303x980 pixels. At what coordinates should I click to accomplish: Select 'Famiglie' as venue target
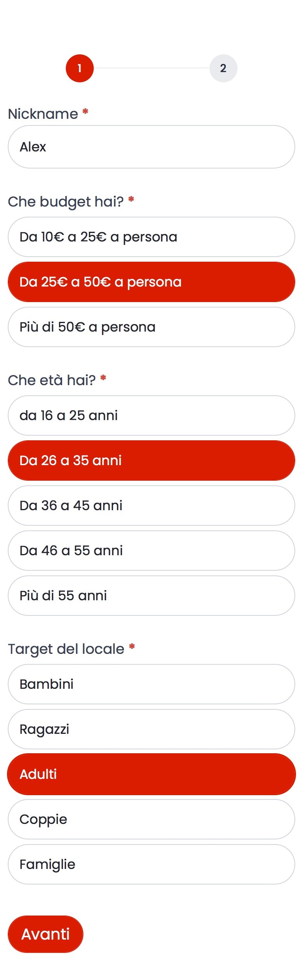(151, 864)
